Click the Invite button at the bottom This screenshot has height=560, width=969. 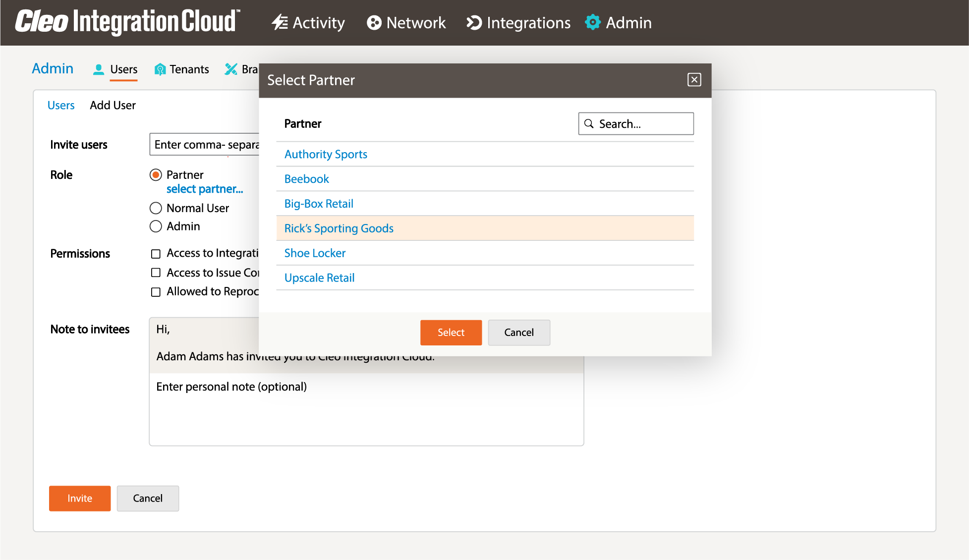pos(79,498)
